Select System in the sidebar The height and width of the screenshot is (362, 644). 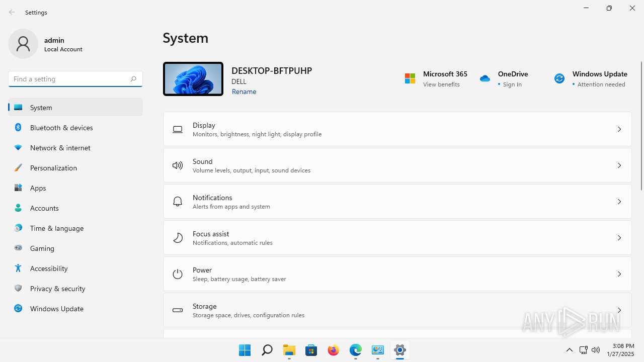(x=75, y=107)
